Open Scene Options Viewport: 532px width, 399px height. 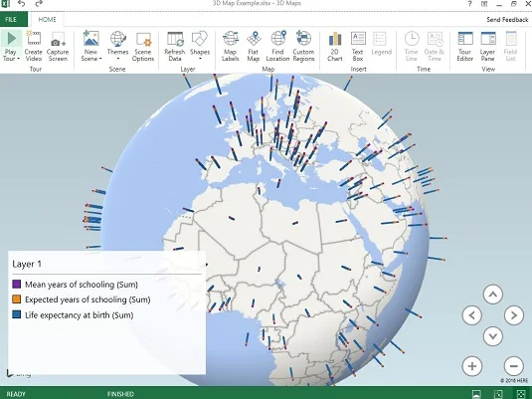(143, 47)
